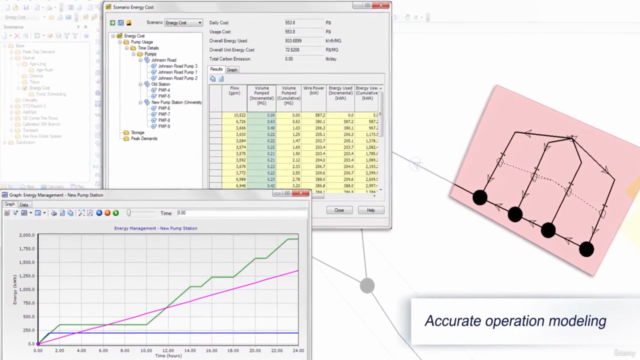Viewport: 640px width, 360px height.
Task: Click Scenario Energy Cost title bar icon
Action: [109, 7]
